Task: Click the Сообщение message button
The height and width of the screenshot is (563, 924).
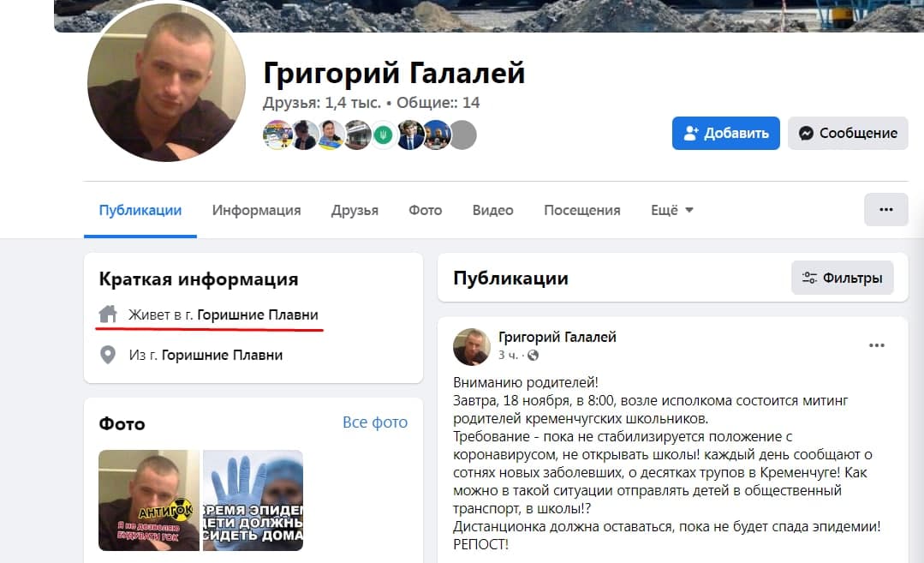Action: pyautogui.click(x=848, y=133)
